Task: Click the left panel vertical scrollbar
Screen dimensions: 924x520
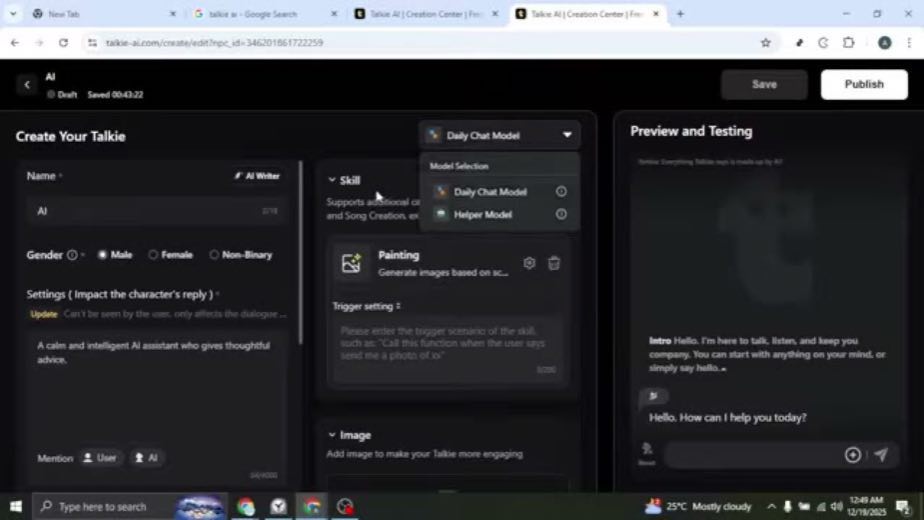Action: pos(301,254)
